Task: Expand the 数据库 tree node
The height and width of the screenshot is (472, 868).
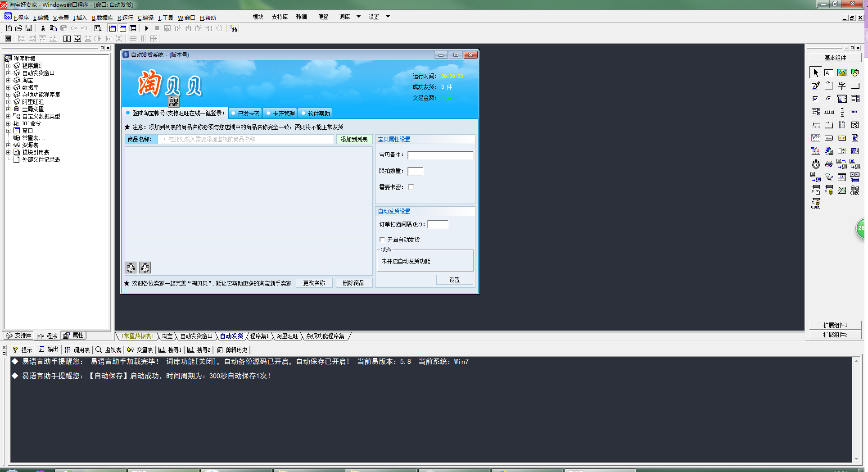Action: coord(8,87)
